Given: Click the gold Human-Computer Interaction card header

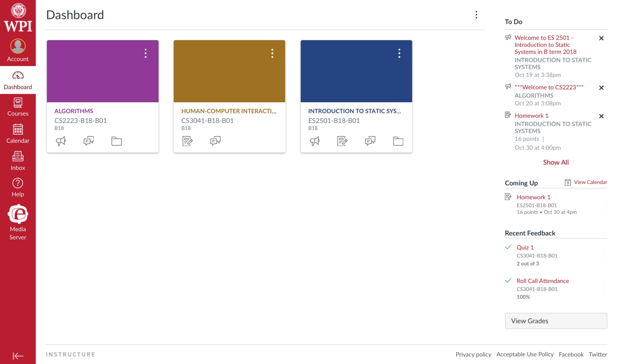Looking at the screenshot, I should point(229,71).
